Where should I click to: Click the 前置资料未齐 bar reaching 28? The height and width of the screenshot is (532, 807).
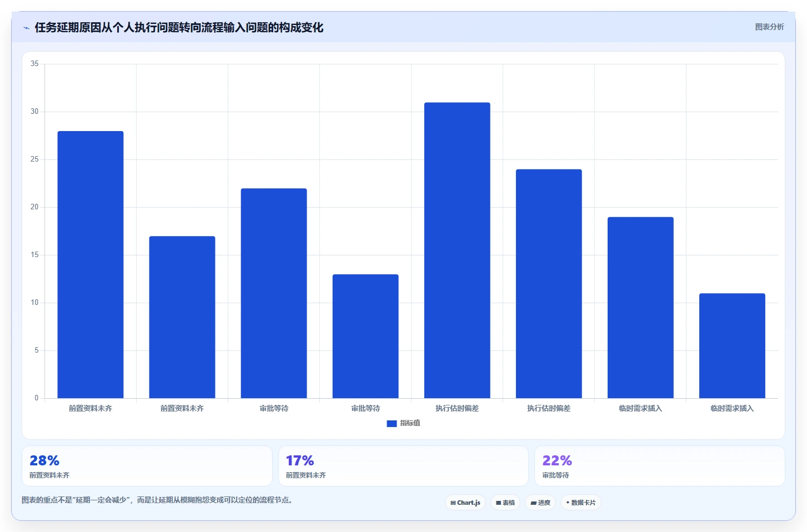coord(91,264)
